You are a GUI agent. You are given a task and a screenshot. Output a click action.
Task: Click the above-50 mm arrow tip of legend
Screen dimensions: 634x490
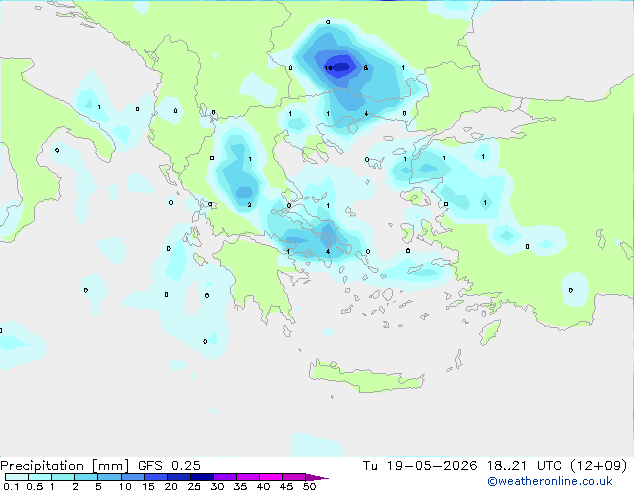point(317,477)
